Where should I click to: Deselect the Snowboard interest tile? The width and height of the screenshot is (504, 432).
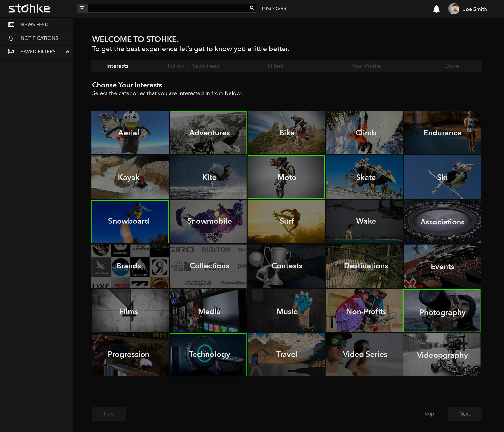click(130, 221)
